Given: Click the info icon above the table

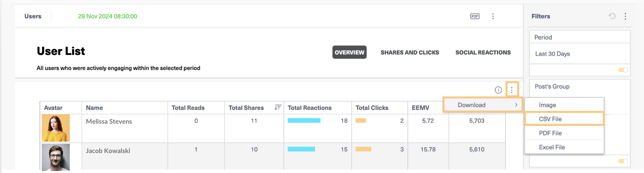Looking at the screenshot, I should (498, 90).
